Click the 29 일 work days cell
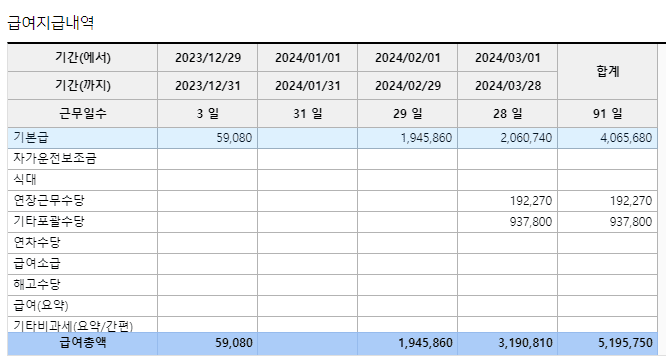 pos(407,113)
